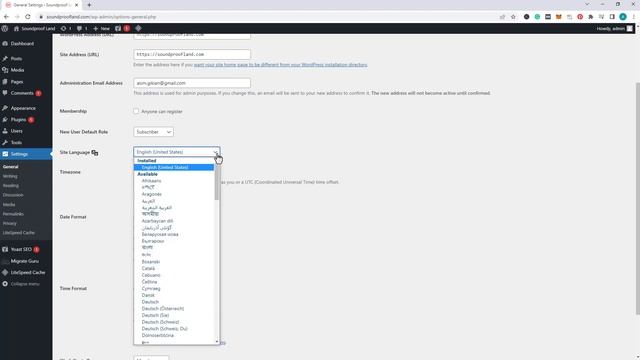The height and width of the screenshot is (360, 640).
Task: Open Yoast SEO in the sidebar
Action: click(x=21, y=249)
